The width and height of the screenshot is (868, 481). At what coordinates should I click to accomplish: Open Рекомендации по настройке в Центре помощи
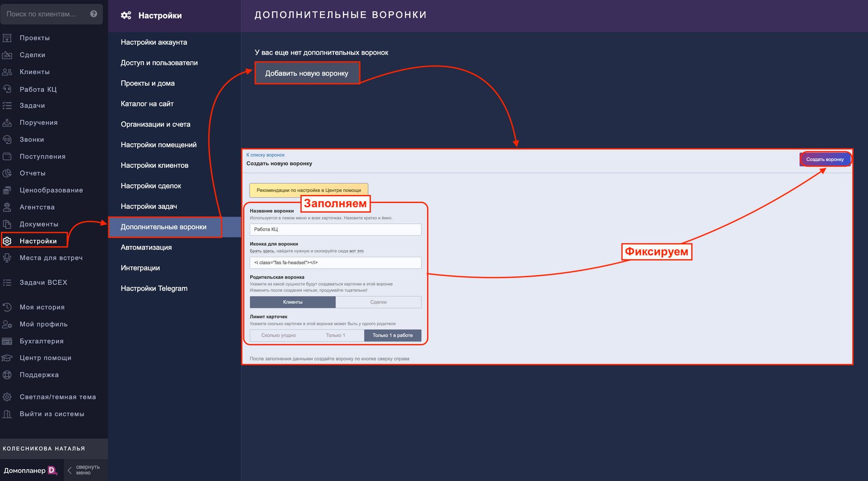click(308, 190)
